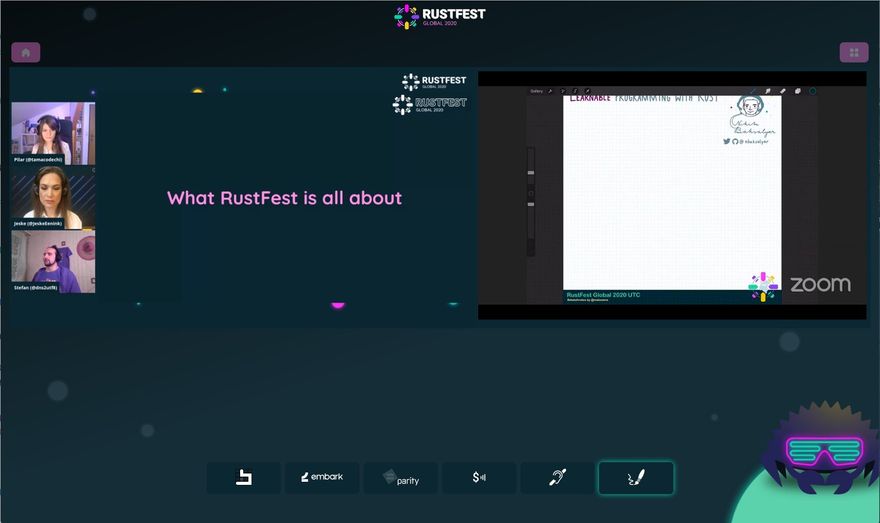The image size is (880, 523).
Task: Select the first sponsor logo button
Action: click(x=243, y=477)
